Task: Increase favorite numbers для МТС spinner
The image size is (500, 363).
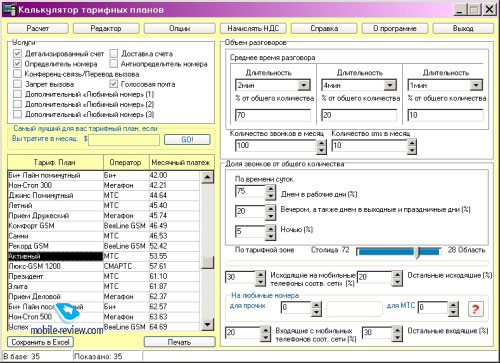Action: pyautogui.click(x=453, y=305)
